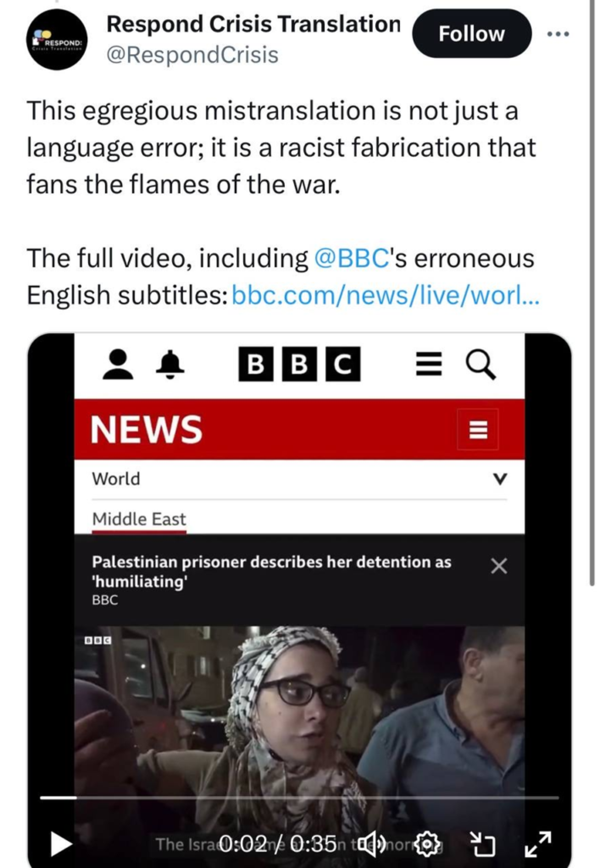
Task: Click the World section label
Action: [116, 479]
